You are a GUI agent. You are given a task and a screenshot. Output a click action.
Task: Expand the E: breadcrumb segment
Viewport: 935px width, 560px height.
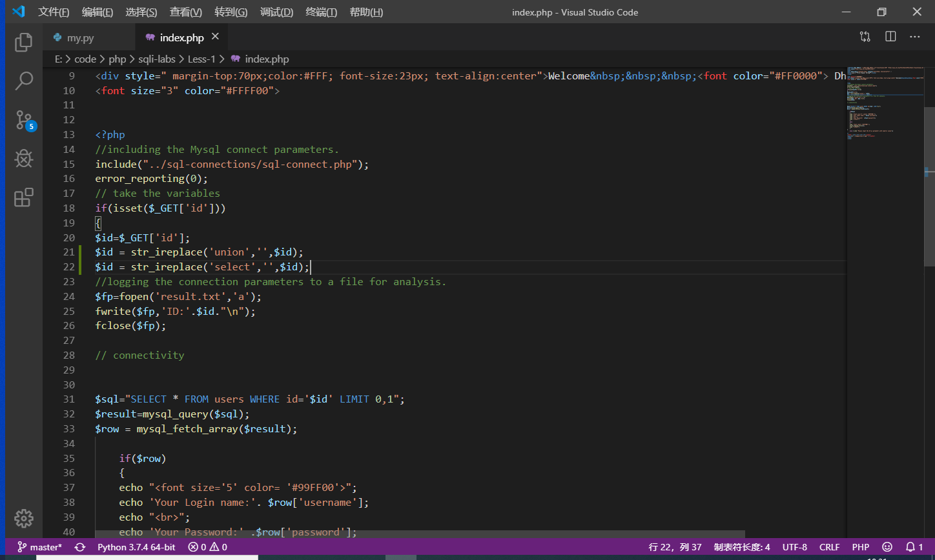[58, 59]
